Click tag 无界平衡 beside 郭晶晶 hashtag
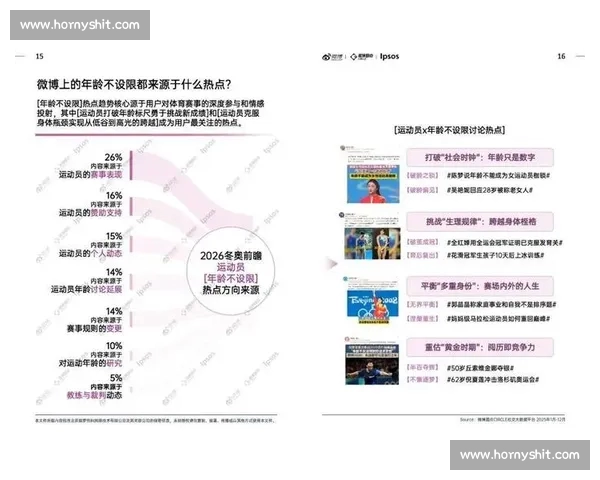Viewport: 600px width, 480px height. coord(422,305)
